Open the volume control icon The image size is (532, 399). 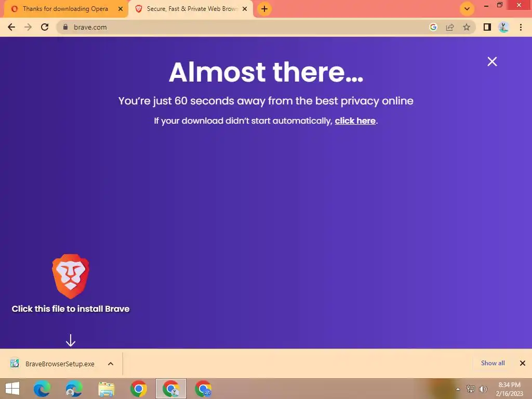[x=483, y=389]
